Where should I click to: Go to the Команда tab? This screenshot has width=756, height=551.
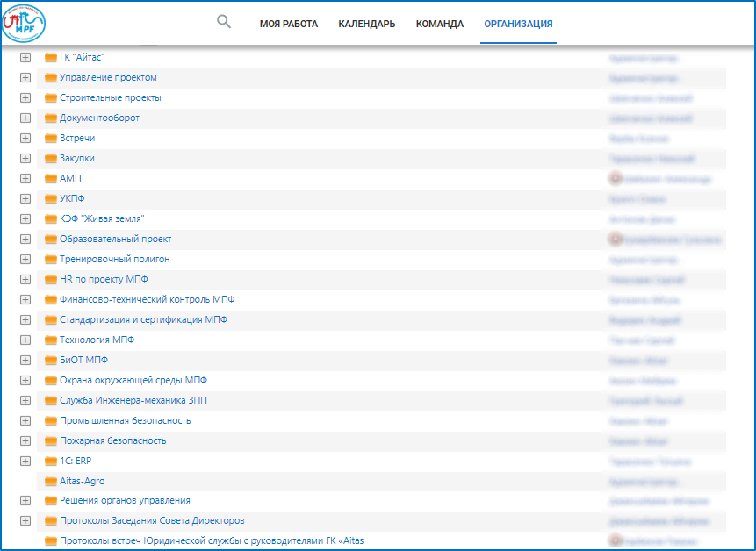(440, 24)
